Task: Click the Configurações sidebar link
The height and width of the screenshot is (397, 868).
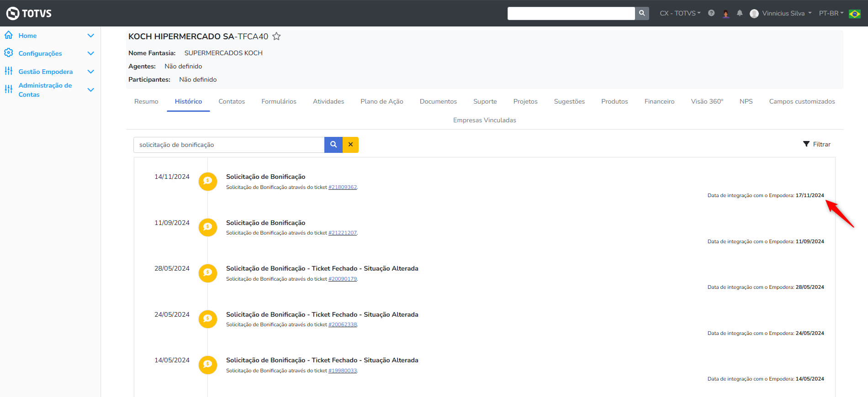Action: (x=40, y=53)
